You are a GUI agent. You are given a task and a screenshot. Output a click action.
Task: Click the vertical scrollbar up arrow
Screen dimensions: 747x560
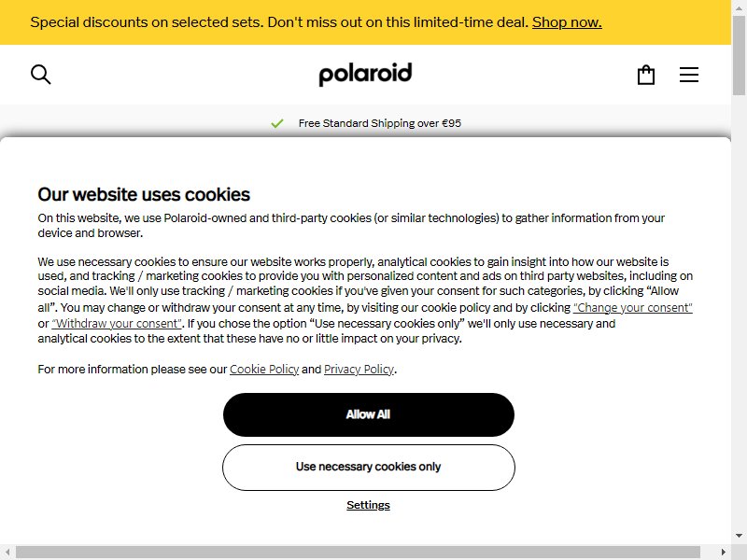[739, 5]
